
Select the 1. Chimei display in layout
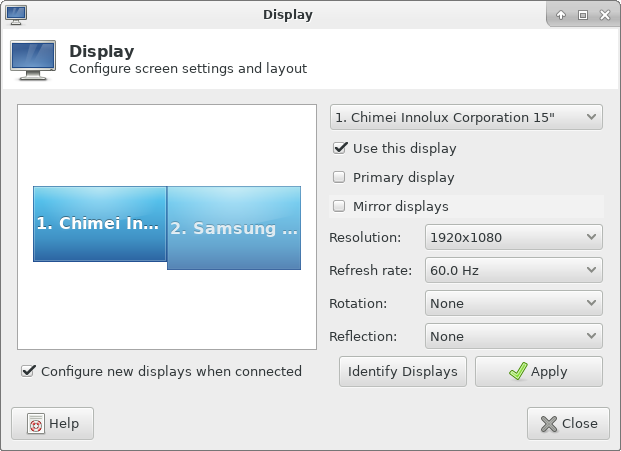[99, 223]
